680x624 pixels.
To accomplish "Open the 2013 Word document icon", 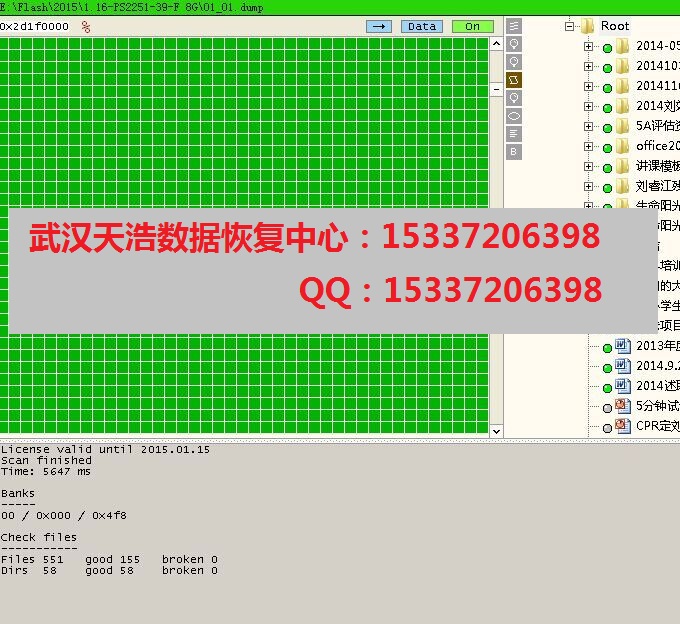I will click(x=622, y=346).
